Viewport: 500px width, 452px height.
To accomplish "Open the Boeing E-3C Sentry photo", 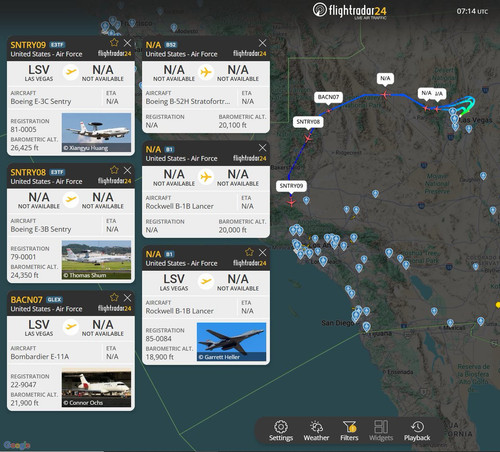I will (x=96, y=132).
